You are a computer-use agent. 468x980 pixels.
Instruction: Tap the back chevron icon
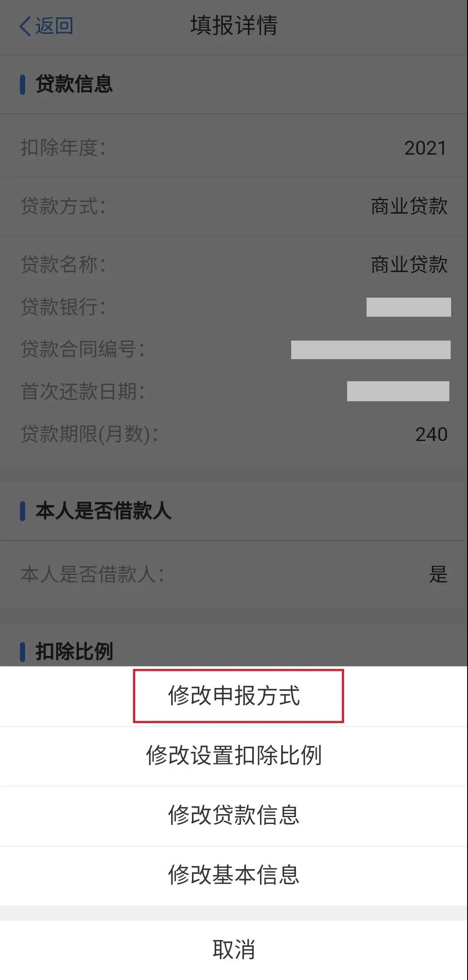click(x=25, y=26)
